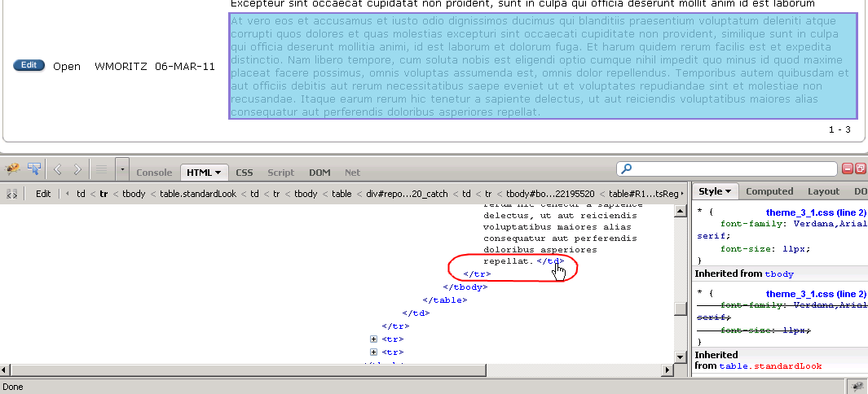The image size is (868, 394).
Task: Click the magnifier icon in the search box
Action: point(626,169)
